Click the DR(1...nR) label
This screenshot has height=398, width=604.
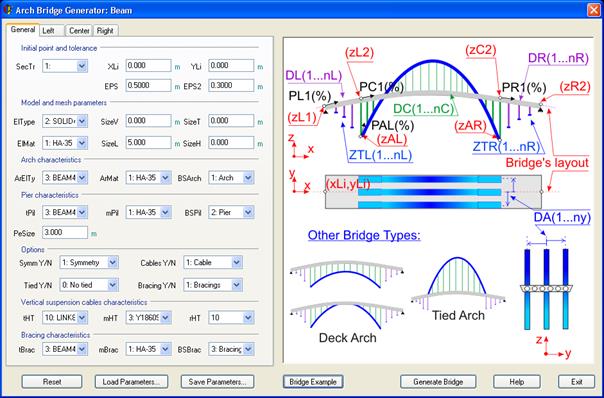tap(558, 58)
